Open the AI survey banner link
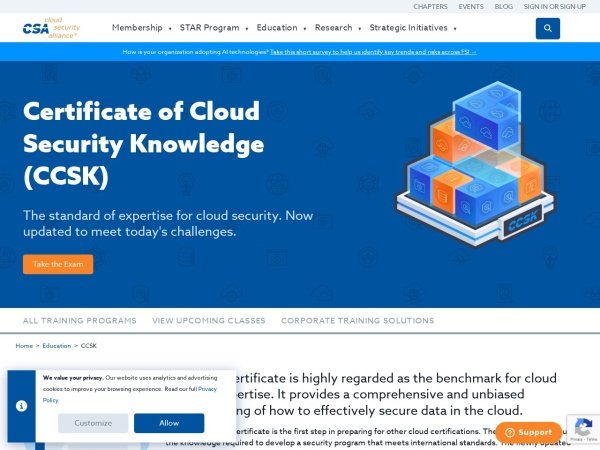 [373, 52]
